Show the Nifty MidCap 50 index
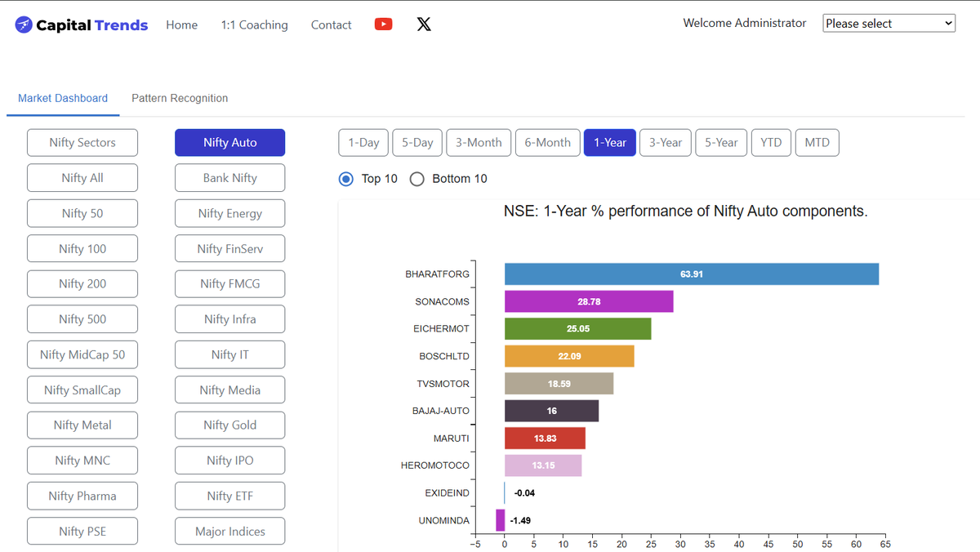This screenshot has height=552, width=980. pos(82,354)
